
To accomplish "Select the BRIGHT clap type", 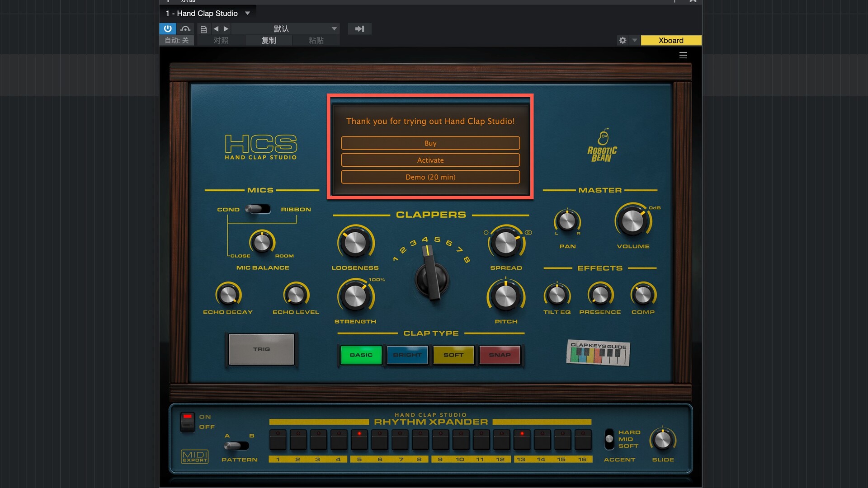I will tap(407, 355).
